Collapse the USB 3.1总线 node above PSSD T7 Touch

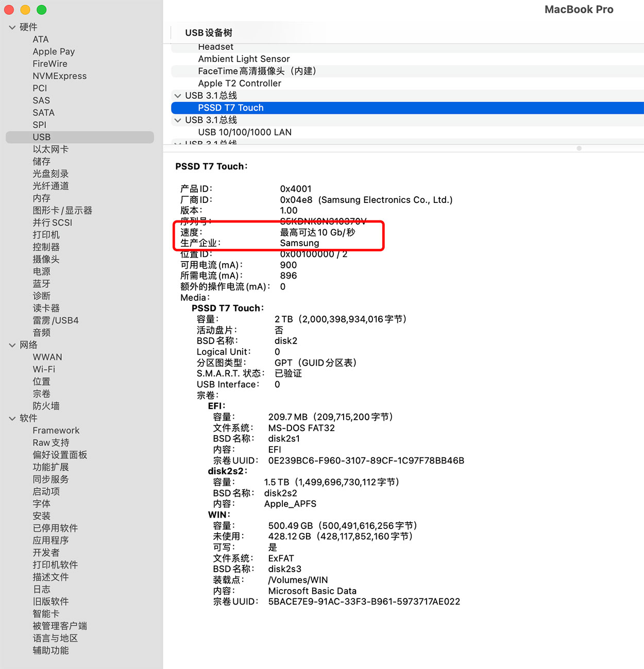click(178, 96)
